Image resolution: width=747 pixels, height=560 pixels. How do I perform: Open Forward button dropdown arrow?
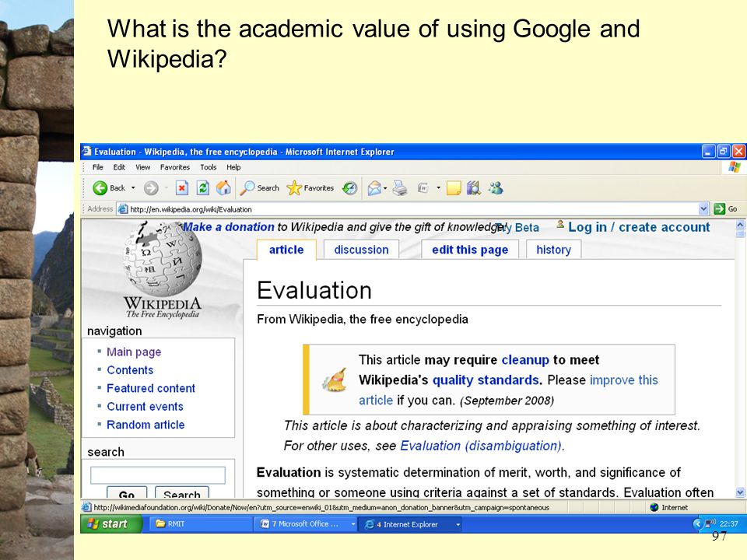(x=167, y=188)
